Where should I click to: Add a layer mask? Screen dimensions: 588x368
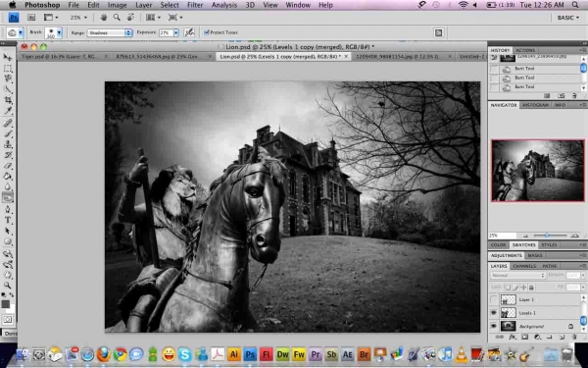(x=524, y=338)
